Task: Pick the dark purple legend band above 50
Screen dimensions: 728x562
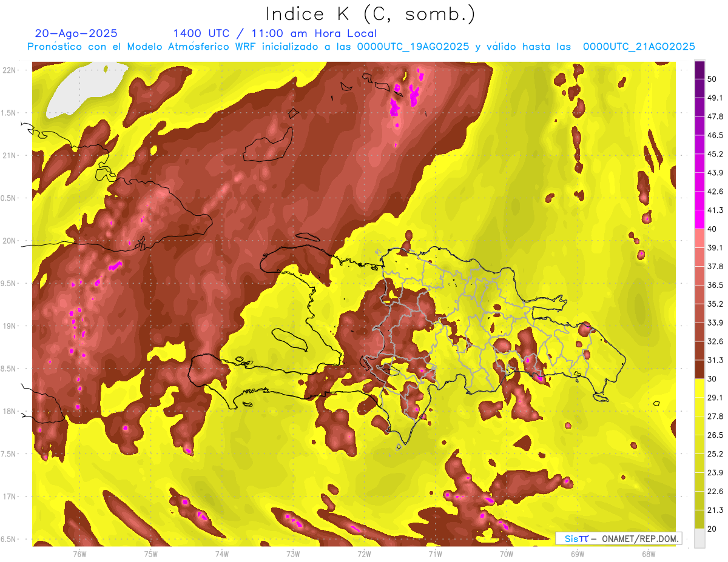Action: [x=699, y=70]
